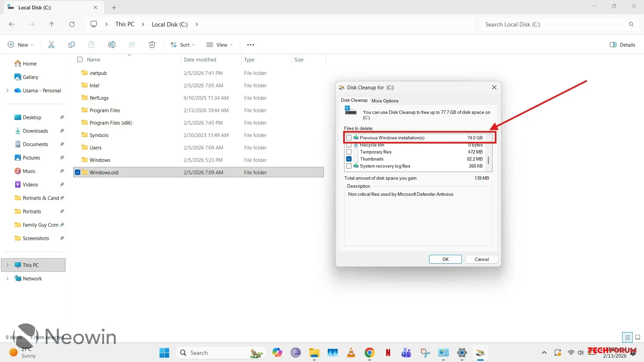The image size is (644, 362).
Task: Open the Sort dropdown
Action: tap(182, 45)
